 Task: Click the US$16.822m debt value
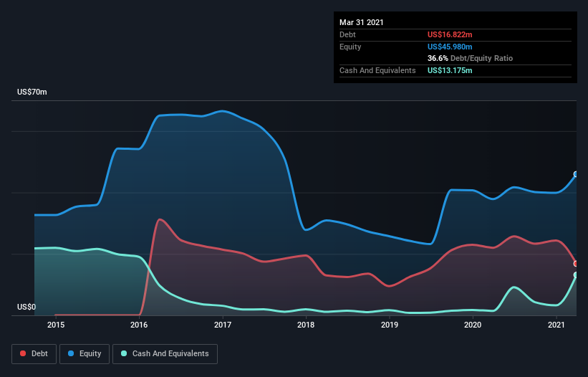pos(450,34)
